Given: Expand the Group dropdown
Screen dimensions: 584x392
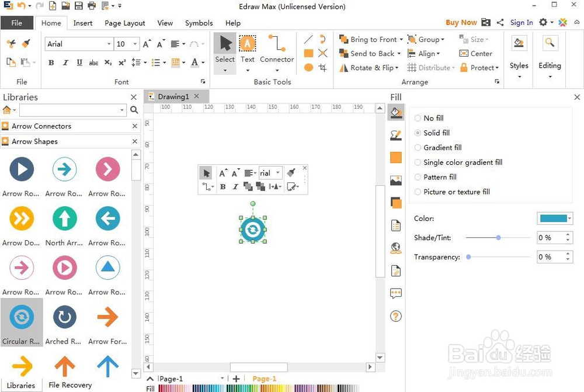Looking at the screenshot, I should (443, 40).
